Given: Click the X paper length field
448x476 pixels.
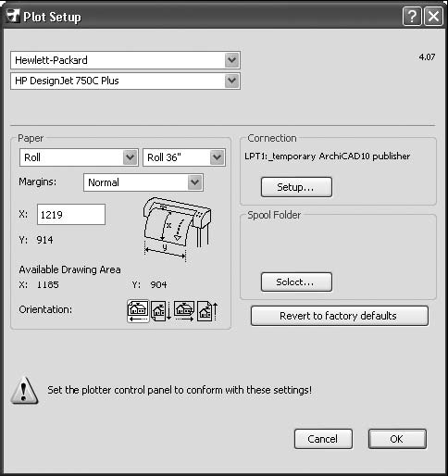Looking at the screenshot, I should pos(71,214).
